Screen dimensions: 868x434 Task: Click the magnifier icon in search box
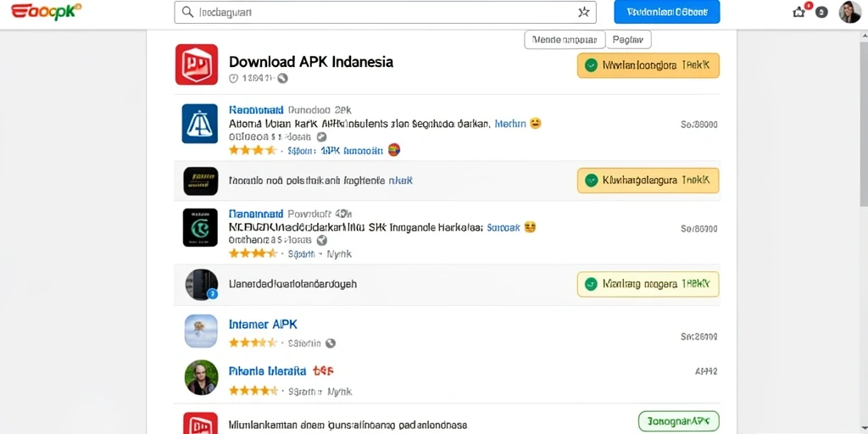(187, 12)
